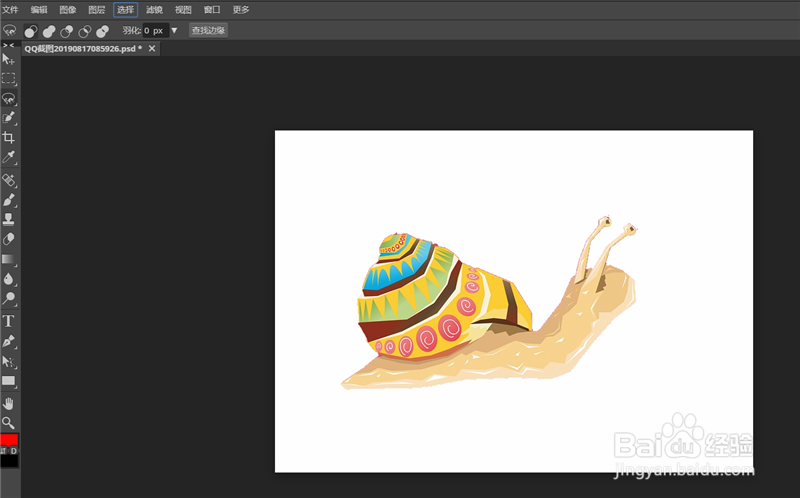Select the Blur droplet tool
The width and height of the screenshot is (800, 498).
(9, 279)
